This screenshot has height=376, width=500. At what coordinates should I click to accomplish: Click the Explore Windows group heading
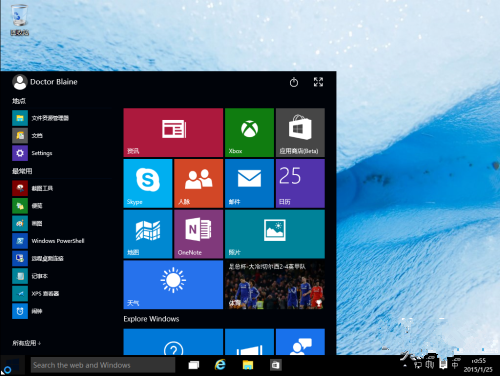click(151, 319)
